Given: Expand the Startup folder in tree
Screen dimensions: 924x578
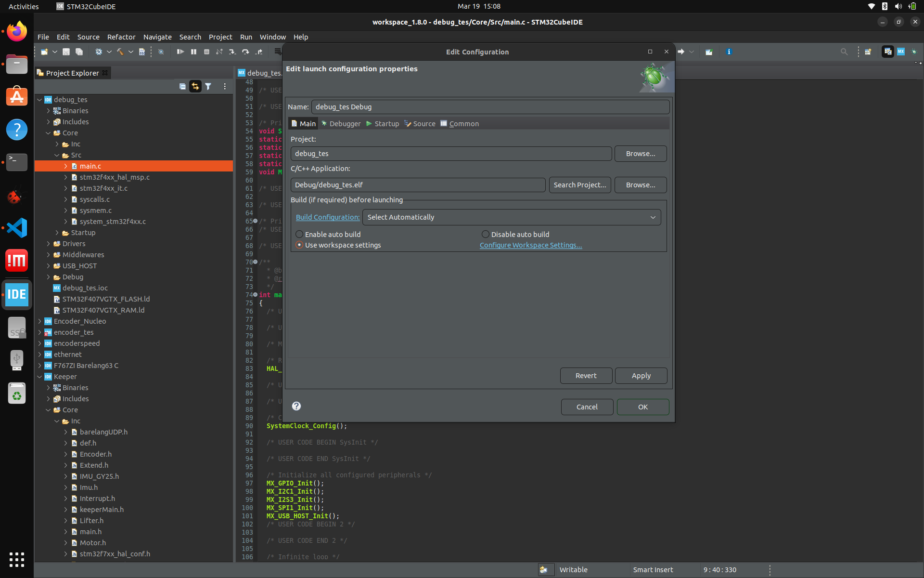Looking at the screenshot, I should click(57, 233).
